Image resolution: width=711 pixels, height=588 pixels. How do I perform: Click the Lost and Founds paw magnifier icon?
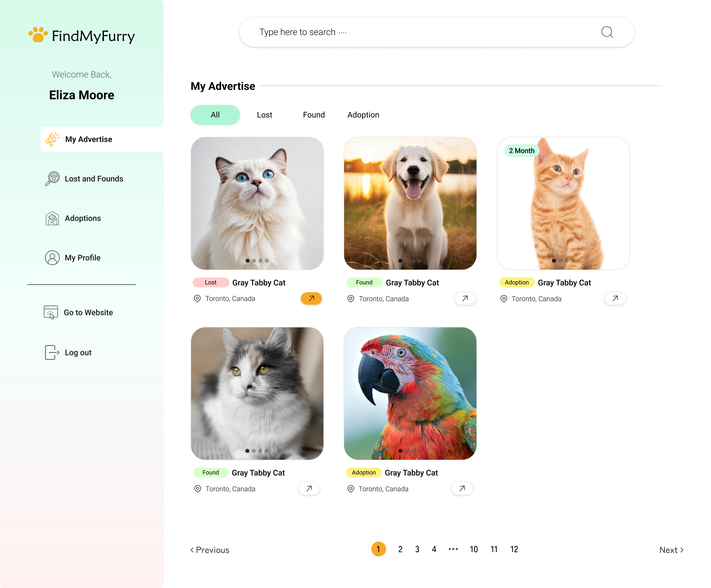pyautogui.click(x=52, y=178)
